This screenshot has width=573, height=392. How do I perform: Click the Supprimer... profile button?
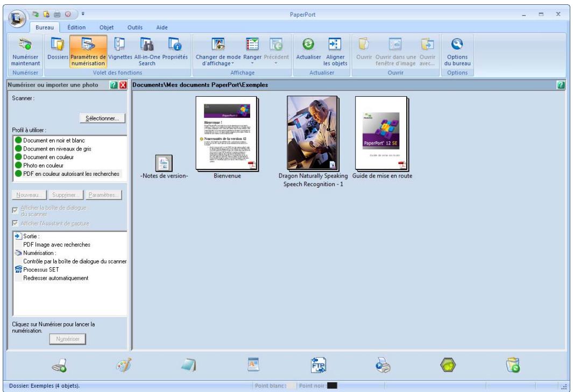tap(66, 195)
